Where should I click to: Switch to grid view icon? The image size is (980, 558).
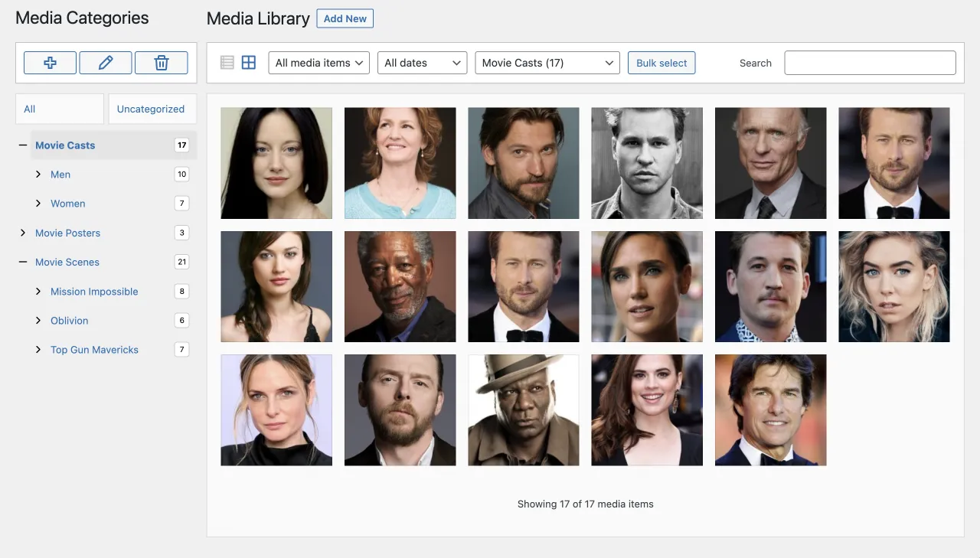[249, 63]
